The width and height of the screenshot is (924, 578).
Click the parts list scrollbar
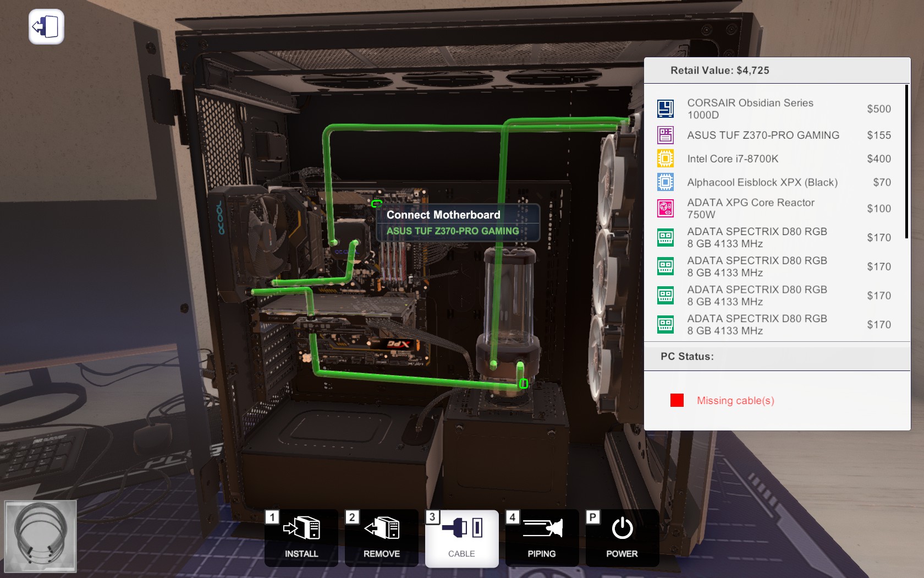pos(906,161)
